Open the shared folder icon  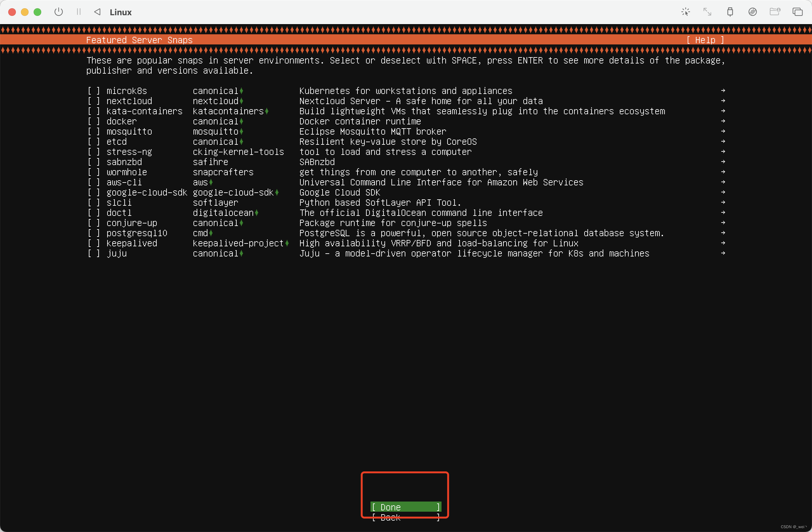tap(775, 12)
